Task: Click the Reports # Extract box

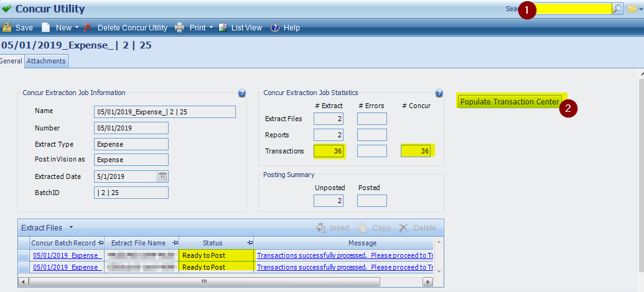Action: pos(329,135)
